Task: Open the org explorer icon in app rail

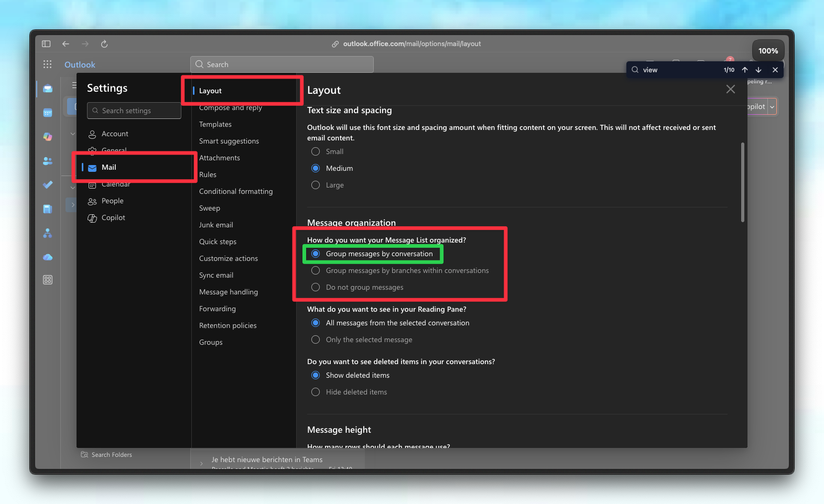Action: (x=48, y=233)
